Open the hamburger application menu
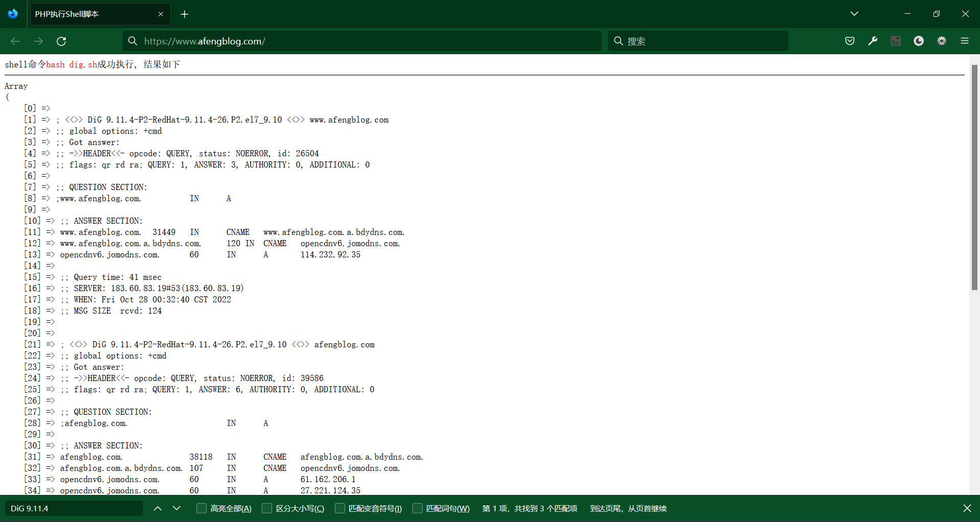 pos(965,41)
